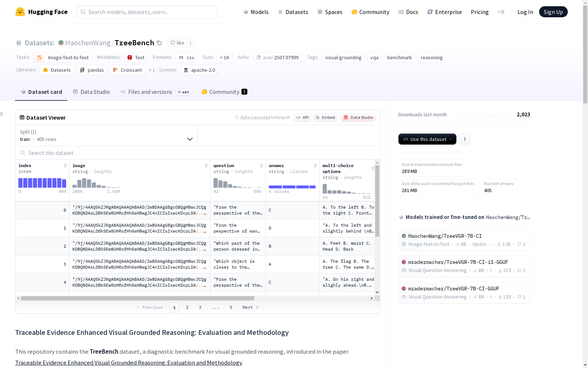Switch to the Dataset card tab
Image resolution: width=588 pixels, height=368 pixels.
point(41,92)
